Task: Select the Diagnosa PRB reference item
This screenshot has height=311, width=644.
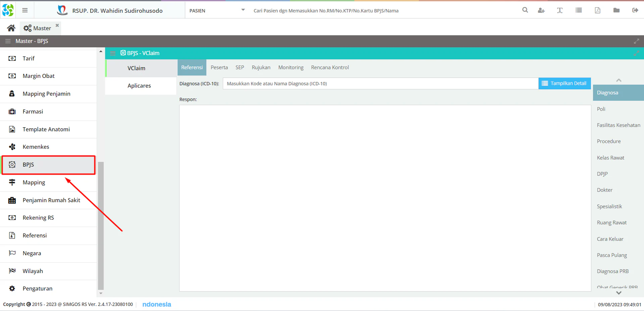Action: click(618, 271)
